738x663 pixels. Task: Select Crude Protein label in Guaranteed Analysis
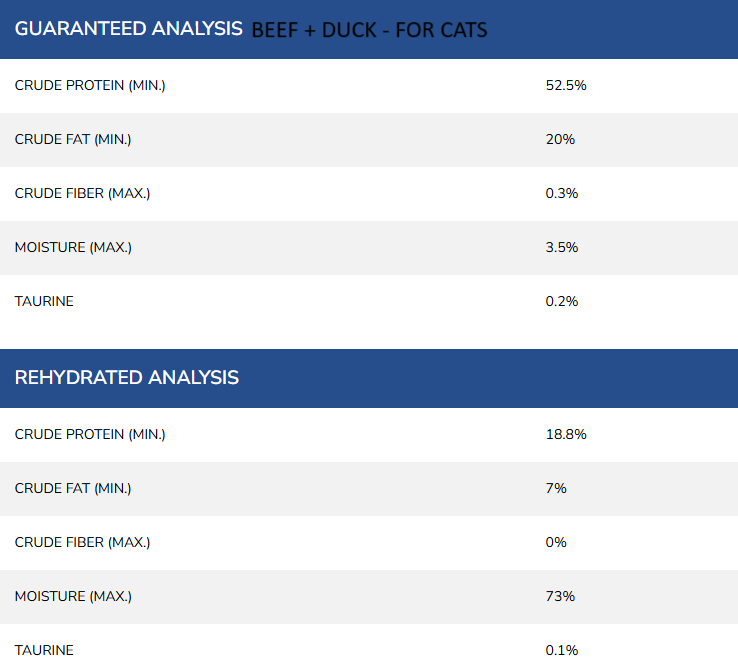click(x=90, y=86)
